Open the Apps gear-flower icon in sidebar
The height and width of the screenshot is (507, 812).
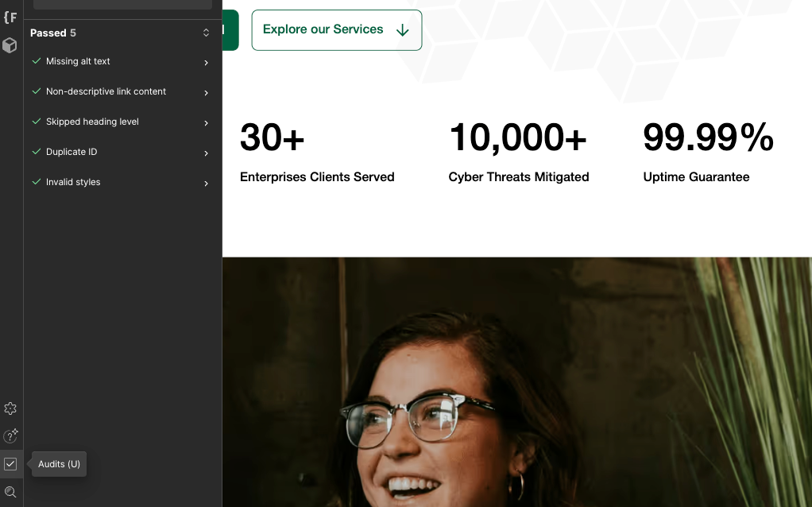[10, 408]
